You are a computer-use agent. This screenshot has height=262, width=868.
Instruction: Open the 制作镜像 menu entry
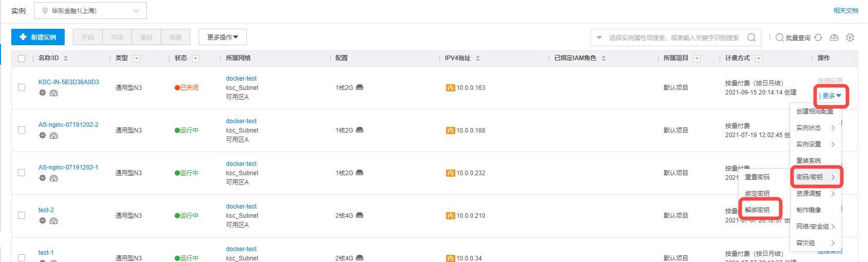tap(808, 210)
